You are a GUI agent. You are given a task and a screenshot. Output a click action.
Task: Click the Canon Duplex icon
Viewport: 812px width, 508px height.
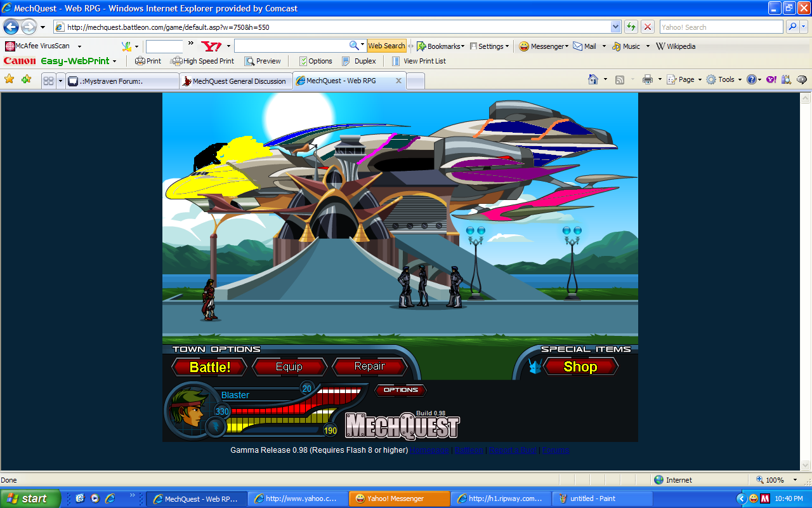tap(359, 61)
